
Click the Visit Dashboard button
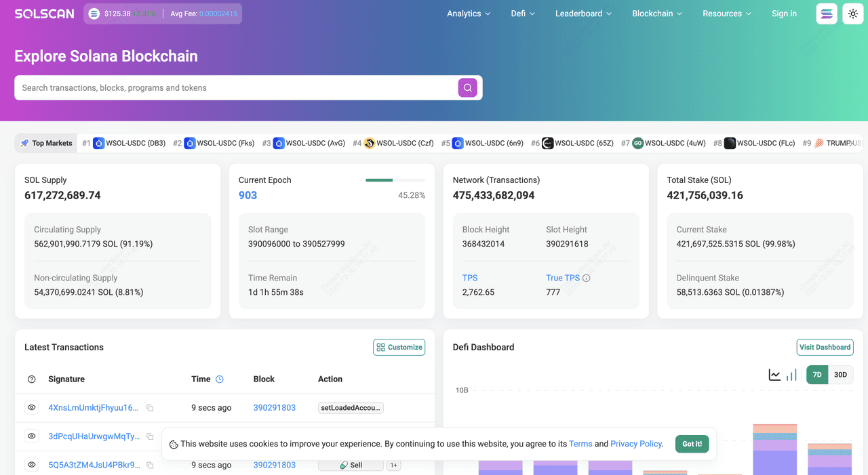825,347
